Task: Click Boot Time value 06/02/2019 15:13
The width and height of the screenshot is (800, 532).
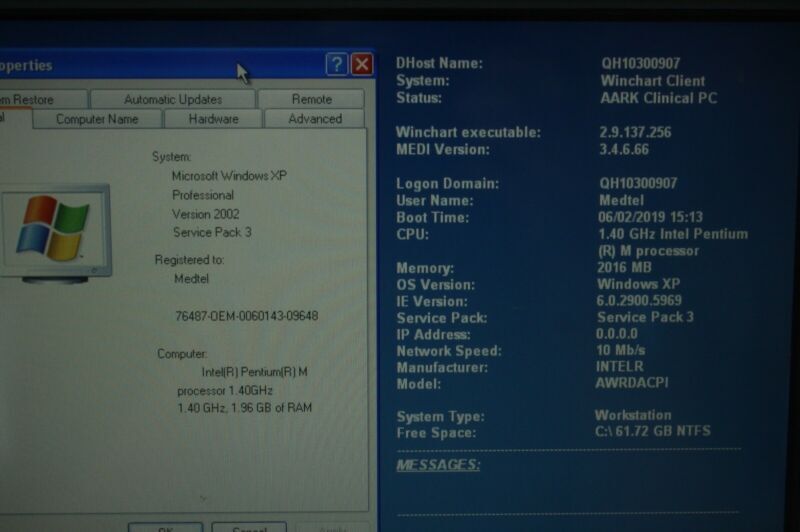Action: pyautogui.click(x=650, y=217)
